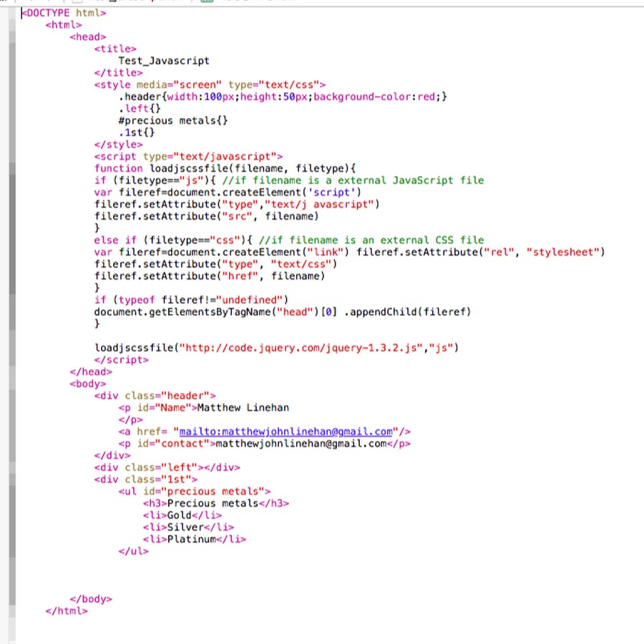
Task: Click the closing </ul> tag
Action: 134,551
